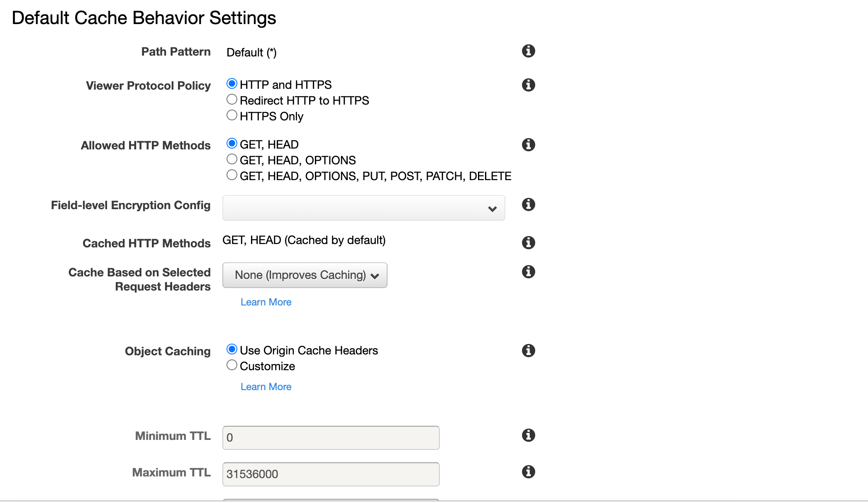
Task: Click the Maximum TTL value field
Action: click(x=330, y=474)
